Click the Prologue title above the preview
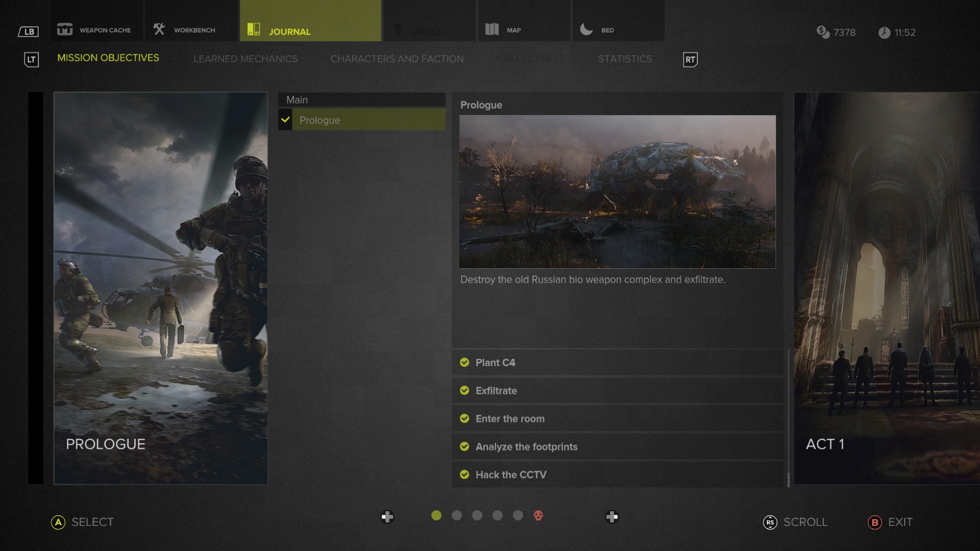The image size is (980, 551). (x=481, y=105)
